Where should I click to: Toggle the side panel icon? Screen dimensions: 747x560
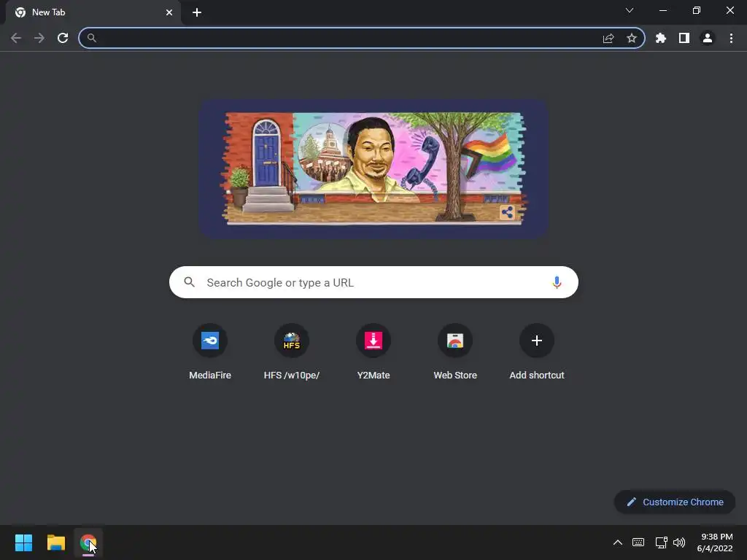click(684, 38)
